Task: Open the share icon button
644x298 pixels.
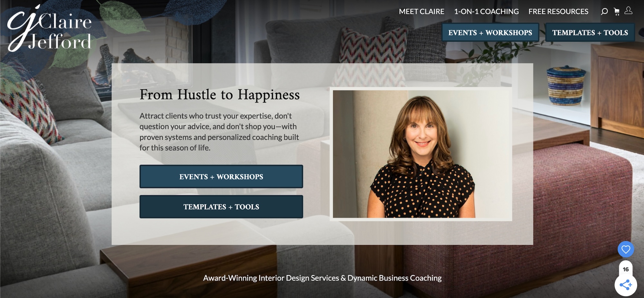Action: pos(626,285)
